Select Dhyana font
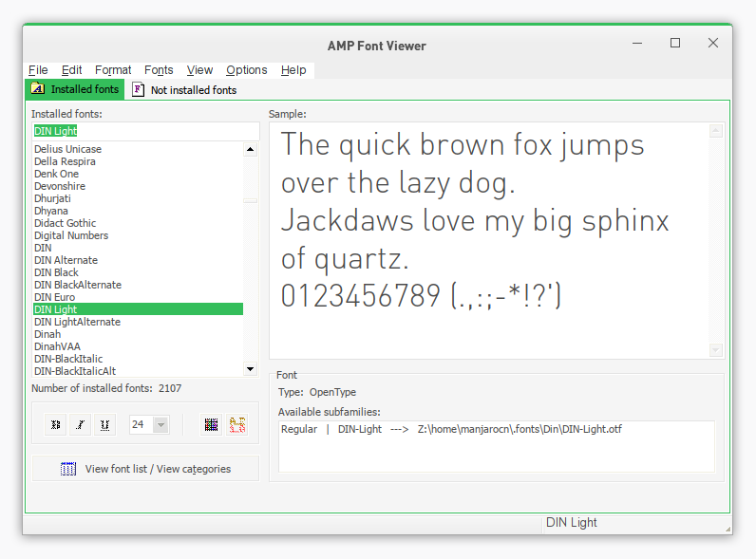 coord(138,211)
